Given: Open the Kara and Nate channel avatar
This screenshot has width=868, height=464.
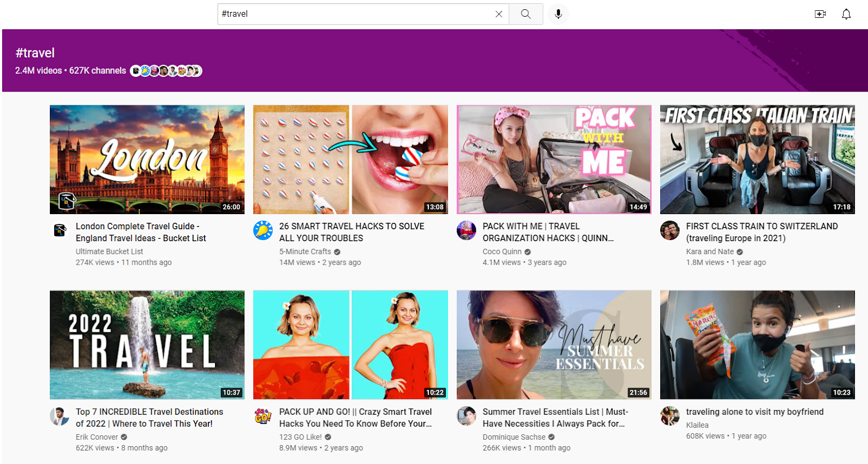Looking at the screenshot, I should pyautogui.click(x=670, y=230).
